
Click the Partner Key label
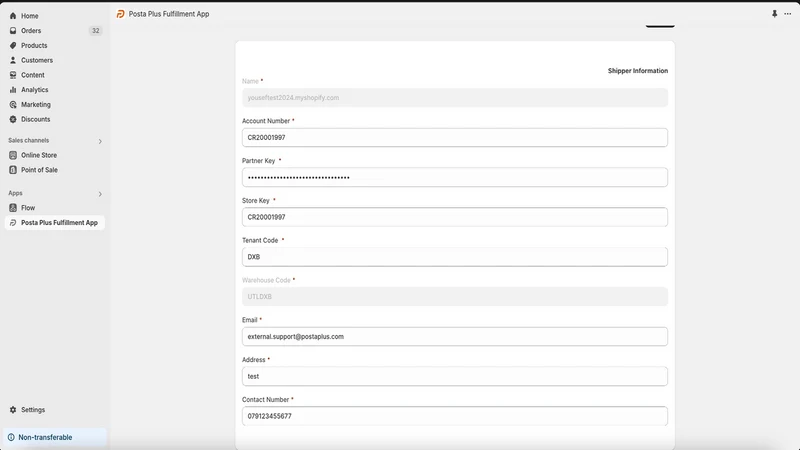click(259, 161)
